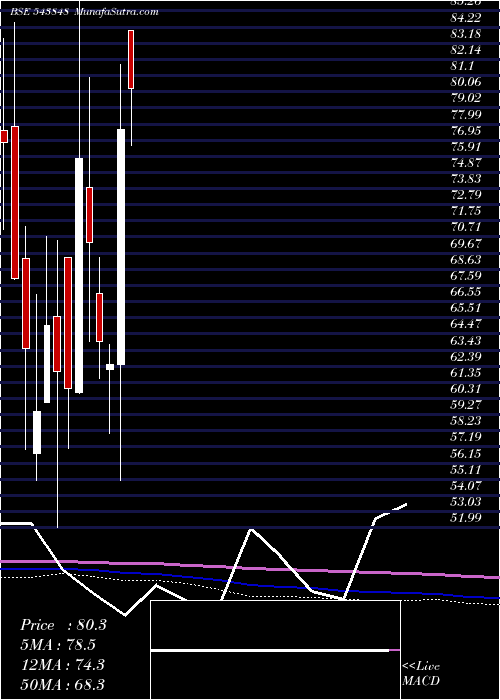
Task: Click the 63.43 price axis label
Action: (x=467, y=340)
